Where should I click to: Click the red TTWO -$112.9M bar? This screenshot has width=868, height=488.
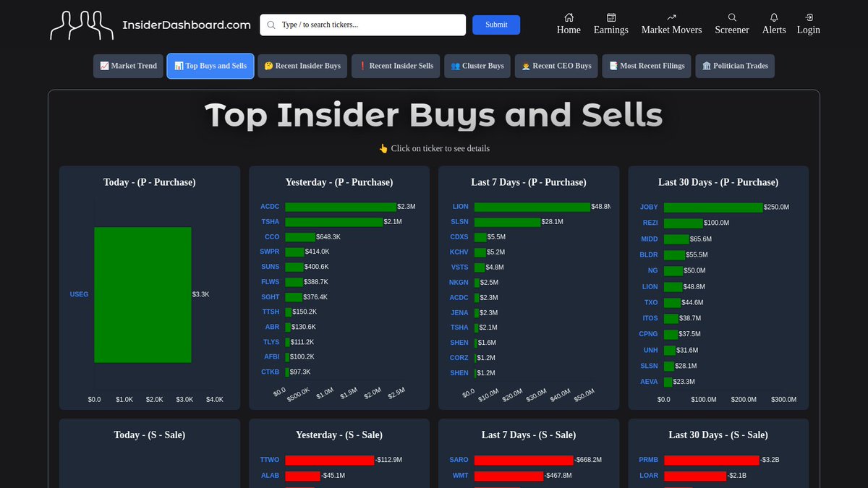pos(330,460)
